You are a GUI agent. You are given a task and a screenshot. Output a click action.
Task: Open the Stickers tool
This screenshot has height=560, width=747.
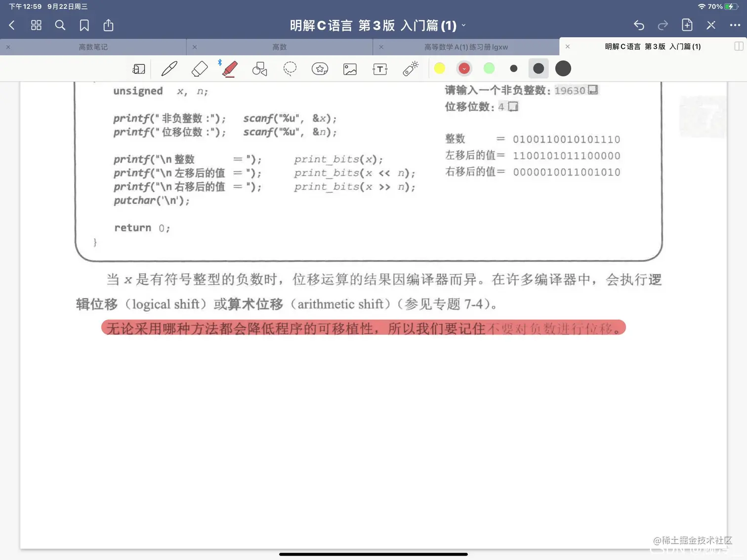(320, 69)
